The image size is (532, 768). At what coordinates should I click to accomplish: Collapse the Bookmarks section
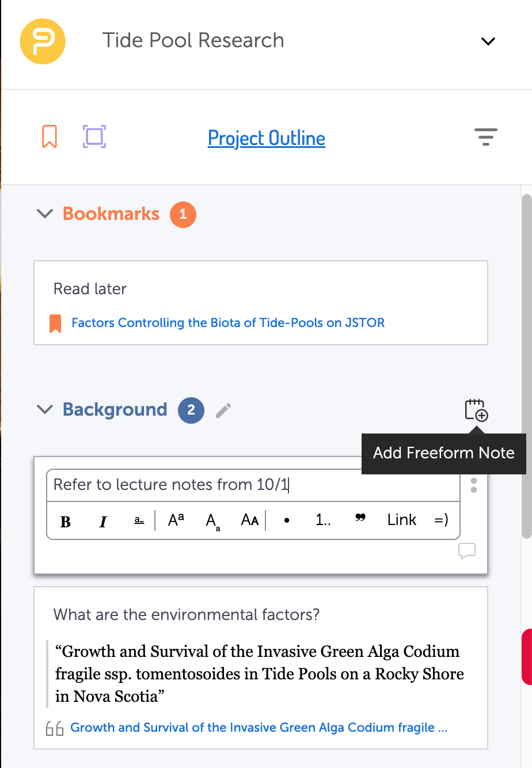45,214
